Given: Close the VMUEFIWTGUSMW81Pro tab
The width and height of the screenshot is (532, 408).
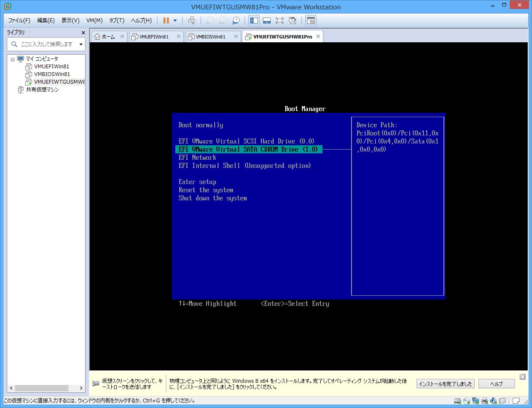Looking at the screenshot, I should [318, 37].
